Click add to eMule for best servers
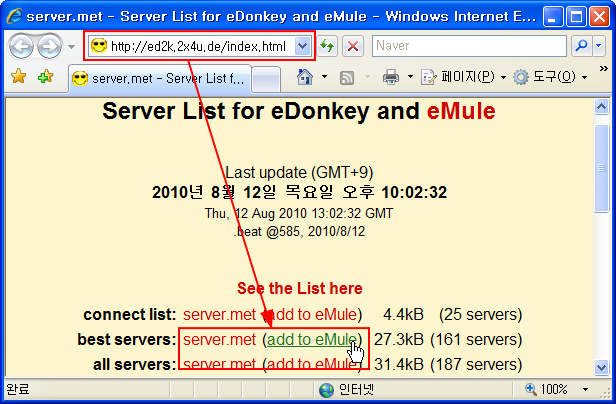The height and width of the screenshot is (404, 616). (312, 340)
